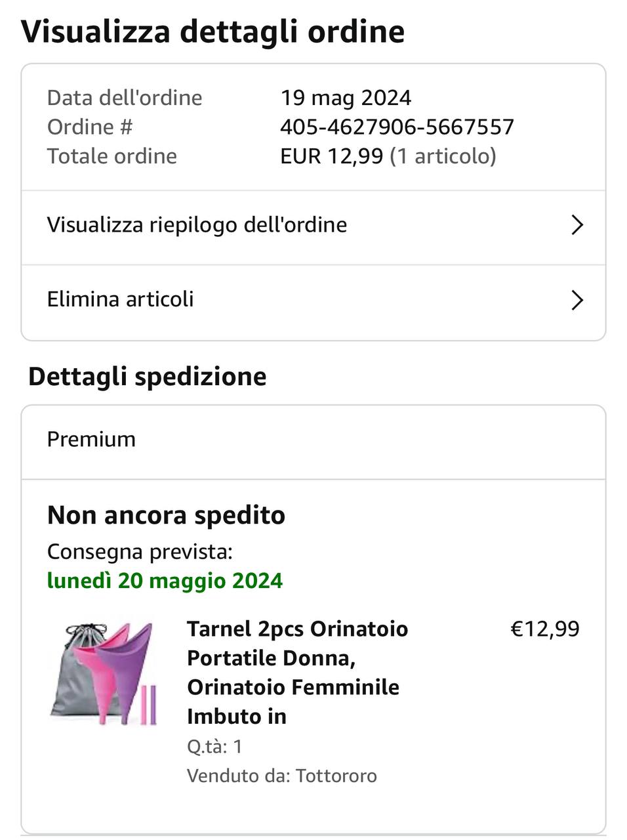The width and height of the screenshot is (627, 840).
Task: Click the (1 articolo) item count
Action: coord(443,156)
